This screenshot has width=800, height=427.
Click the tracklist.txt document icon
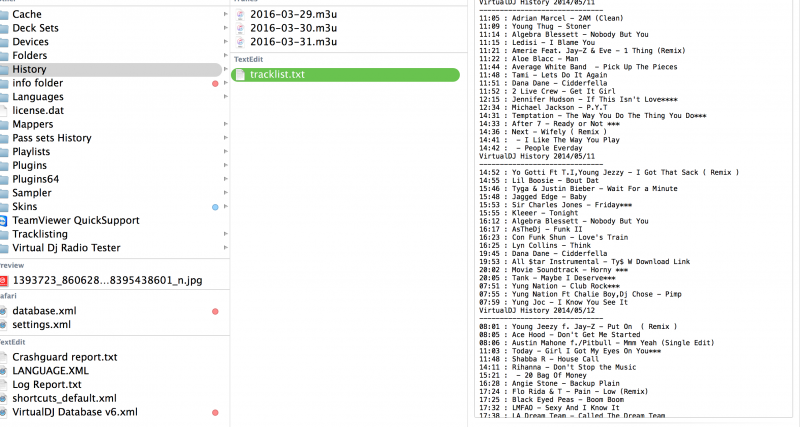pyautogui.click(x=240, y=75)
